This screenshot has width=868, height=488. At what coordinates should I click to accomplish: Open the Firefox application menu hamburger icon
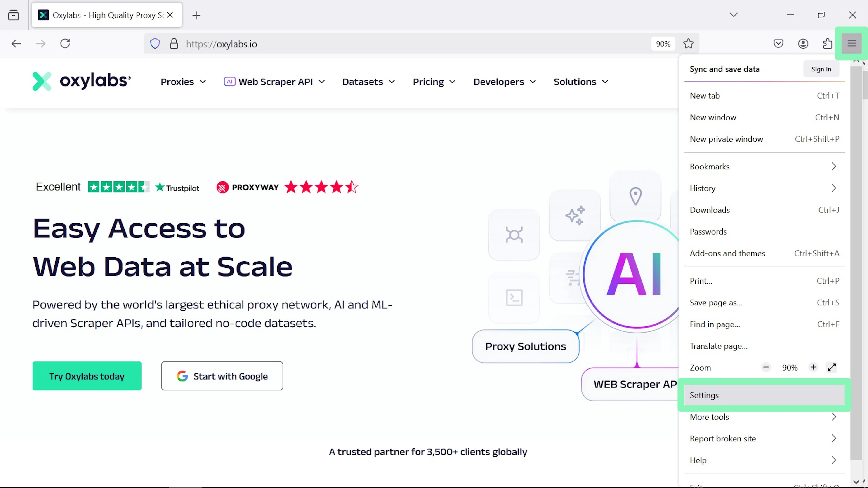pos(851,43)
